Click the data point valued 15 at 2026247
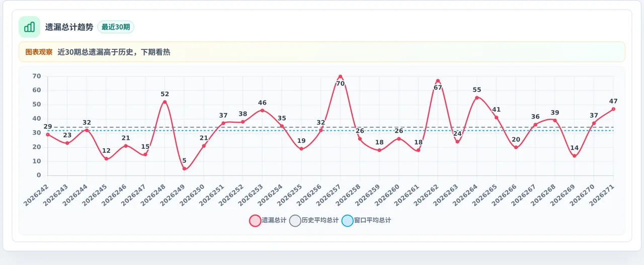This screenshot has width=644, height=265. coord(145,154)
